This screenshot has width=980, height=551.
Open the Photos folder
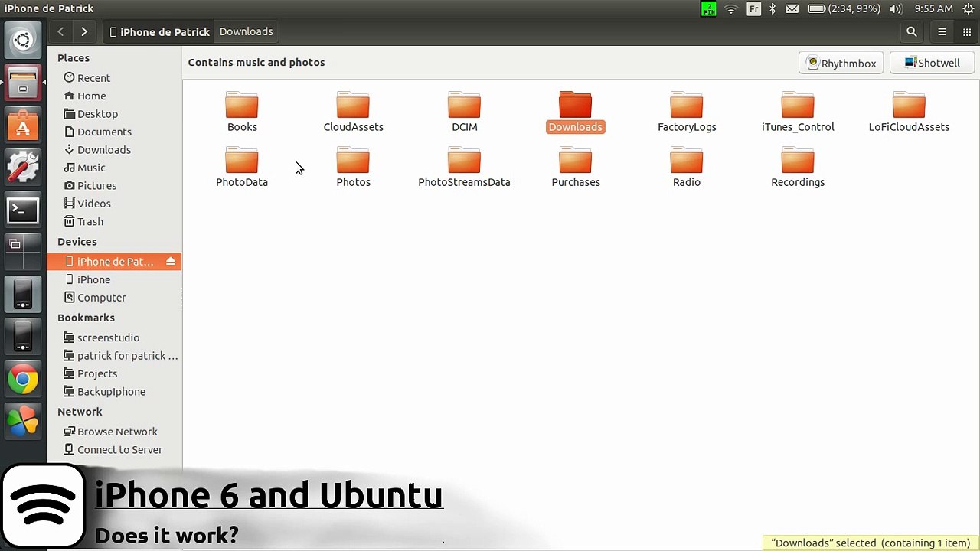coord(353,168)
